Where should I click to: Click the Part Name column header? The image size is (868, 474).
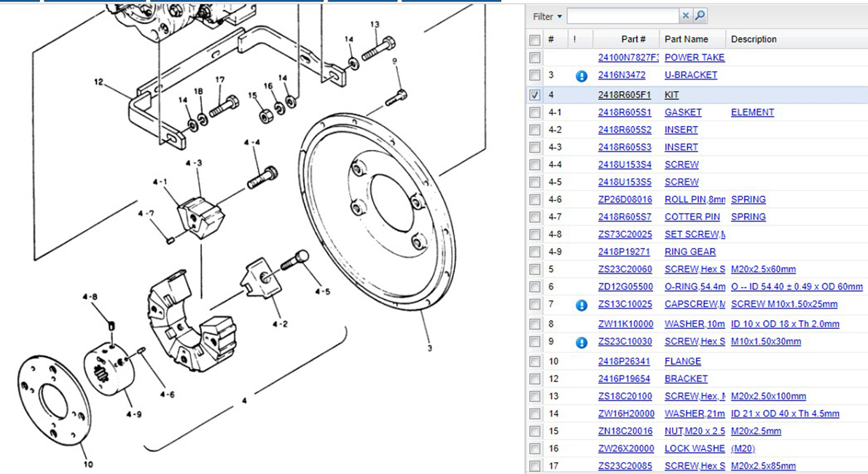pos(685,39)
